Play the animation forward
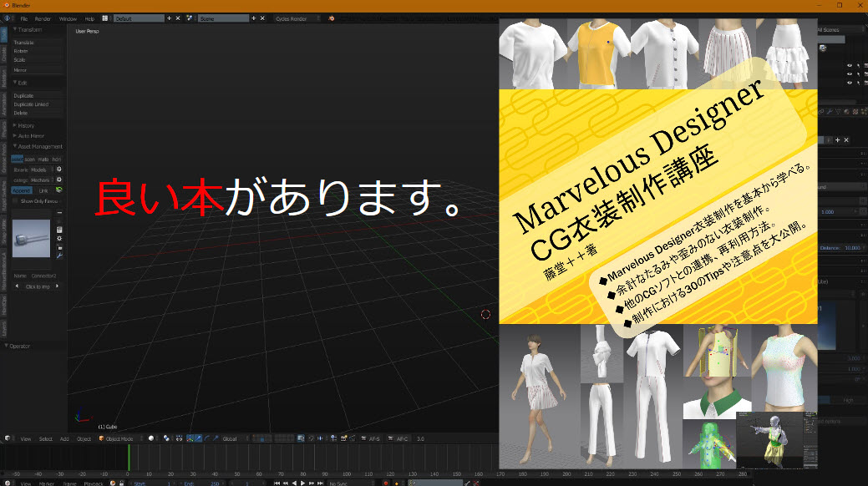The height and width of the screenshot is (486, 868). tap(302, 483)
